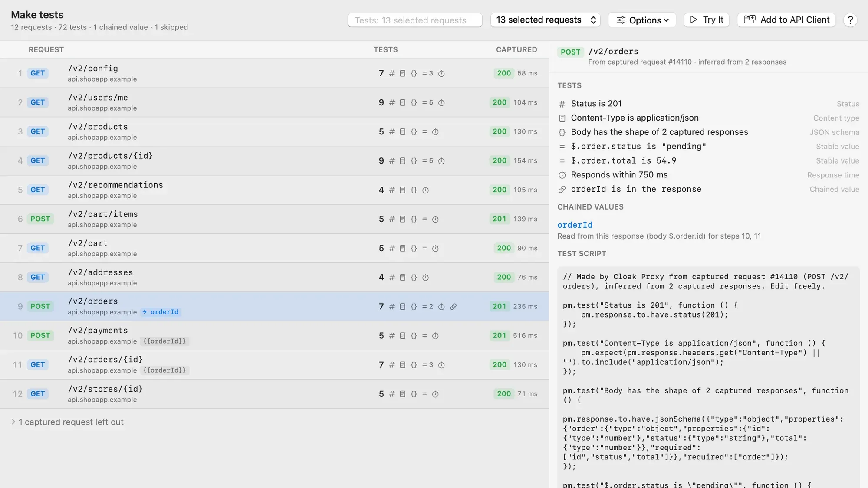Click the REQUEST column header
The image size is (868, 488).
coord(46,50)
